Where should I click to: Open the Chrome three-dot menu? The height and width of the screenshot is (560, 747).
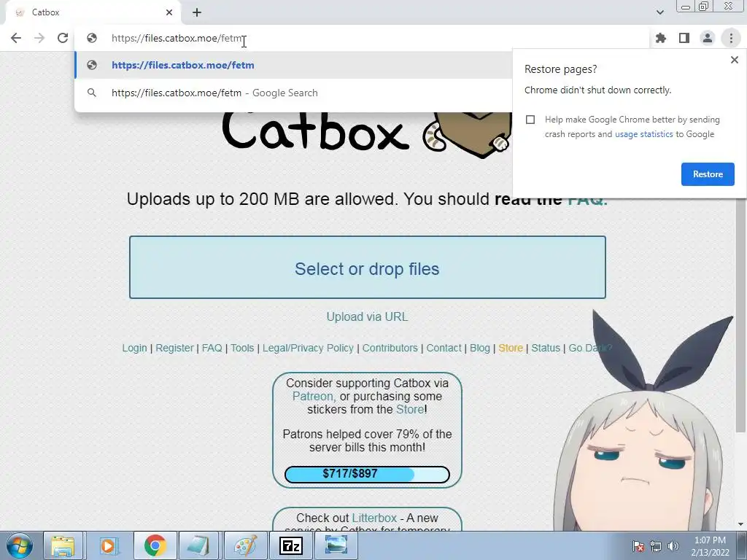[731, 38]
